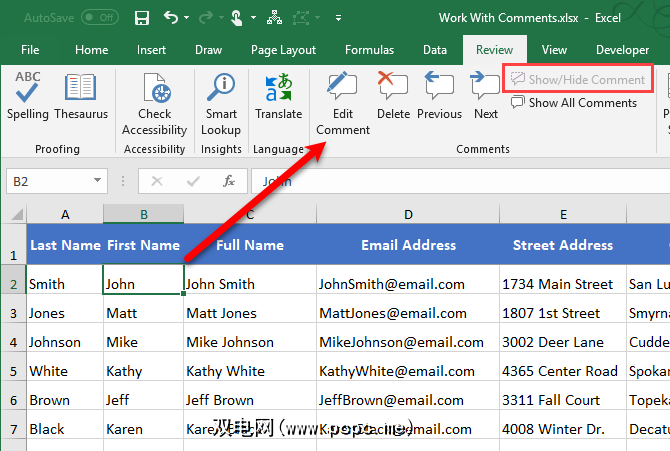The image size is (670, 451).
Task: Run Check Accessibility
Action: click(x=155, y=102)
